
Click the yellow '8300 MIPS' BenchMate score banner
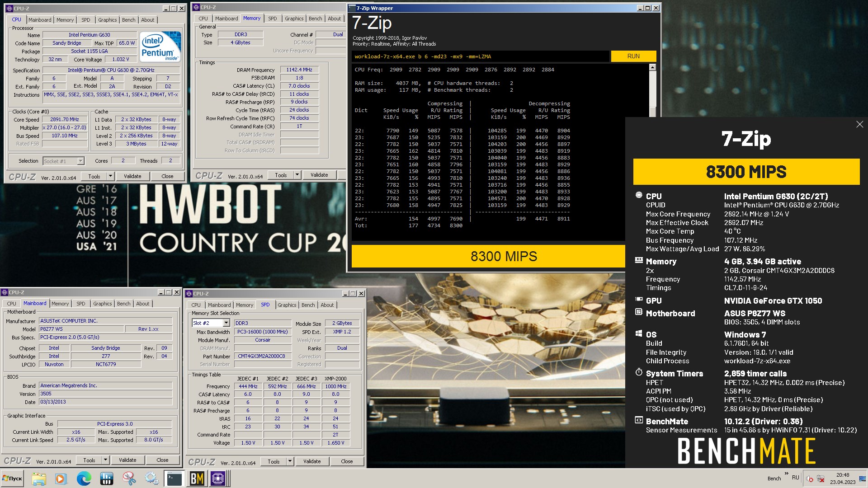tap(746, 172)
